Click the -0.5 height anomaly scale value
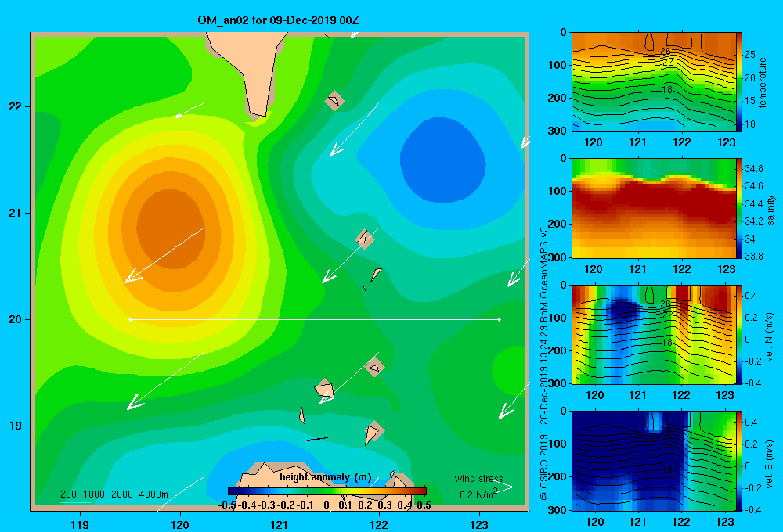 click(x=227, y=505)
